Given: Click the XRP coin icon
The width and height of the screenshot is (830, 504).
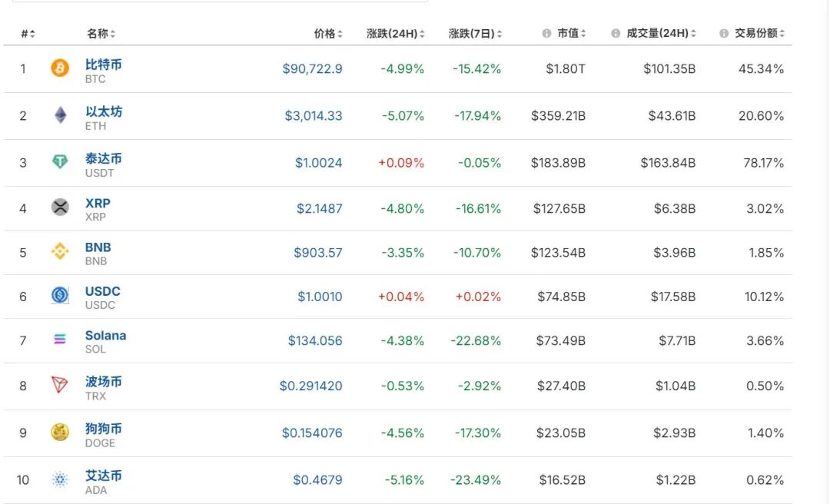Looking at the screenshot, I should click(x=60, y=207).
